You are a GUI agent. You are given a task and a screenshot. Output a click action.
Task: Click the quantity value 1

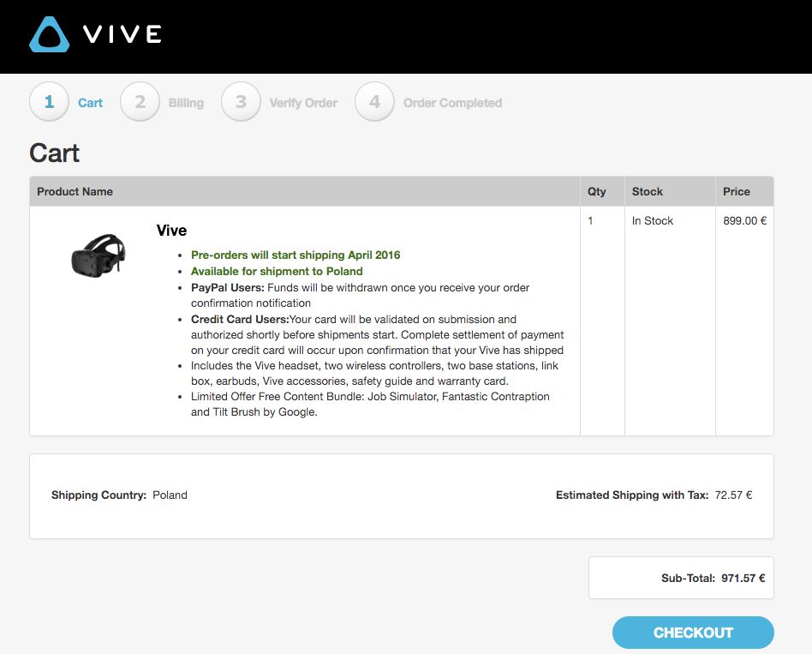click(x=590, y=221)
